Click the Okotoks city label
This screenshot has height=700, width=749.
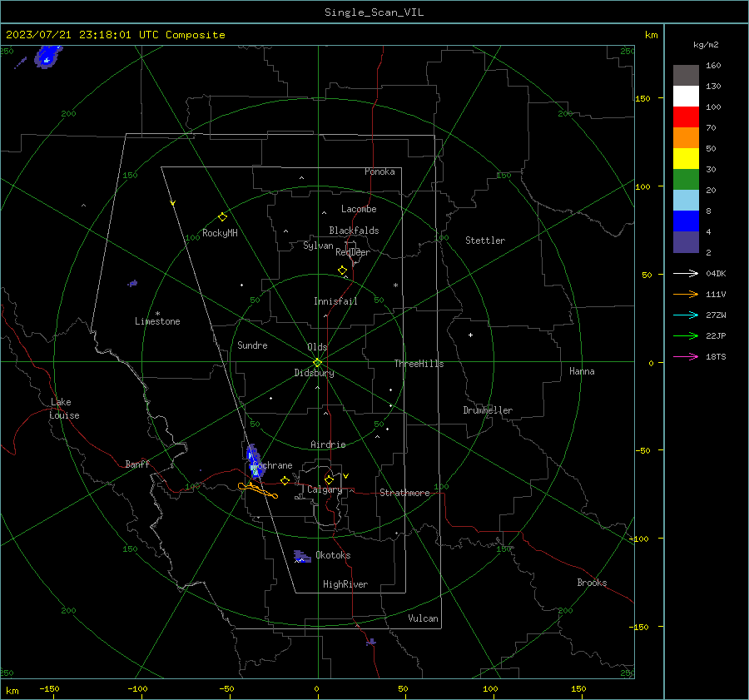tap(333, 555)
